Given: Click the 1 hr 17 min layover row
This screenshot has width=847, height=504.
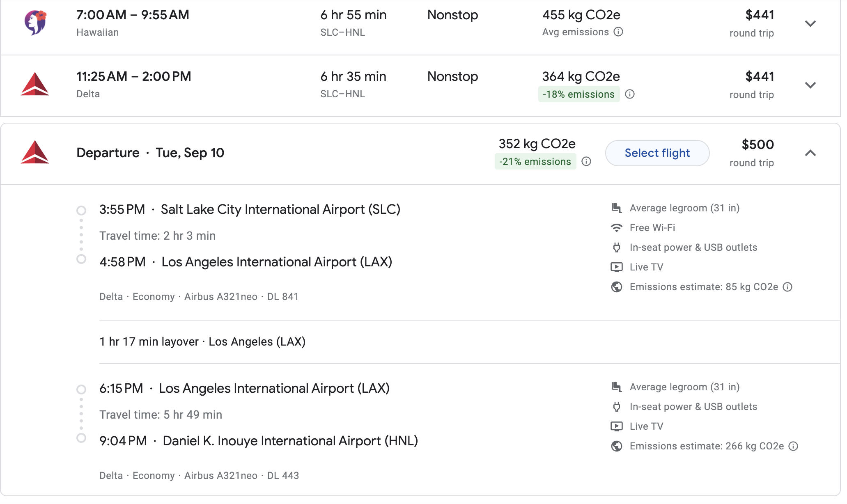Looking at the screenshot, I should (202, 342).
